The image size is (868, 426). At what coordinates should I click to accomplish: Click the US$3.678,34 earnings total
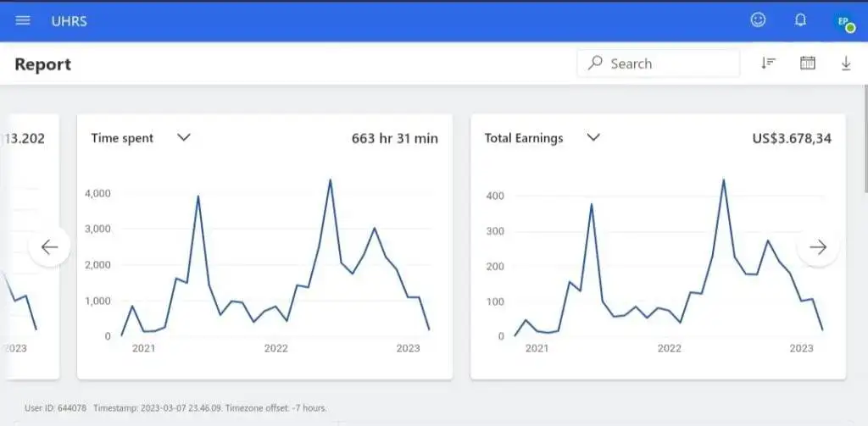pos(791,138)
